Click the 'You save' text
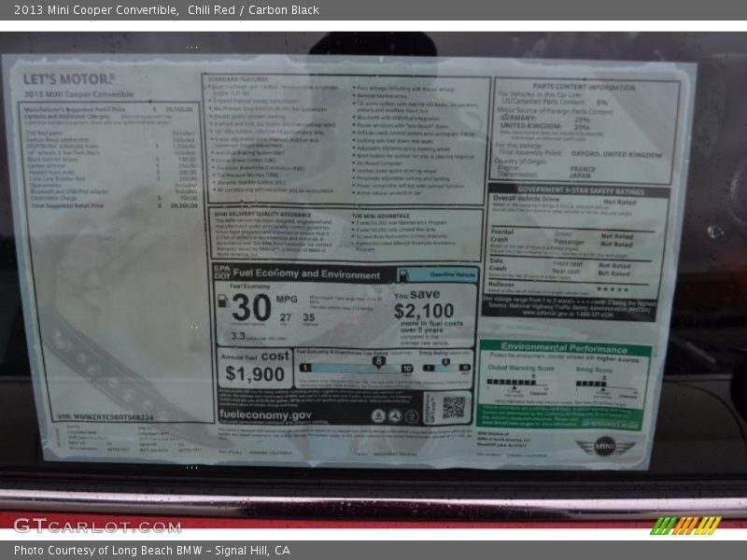The height and width of the screenshot is (560, 747). tap(416, 295)
